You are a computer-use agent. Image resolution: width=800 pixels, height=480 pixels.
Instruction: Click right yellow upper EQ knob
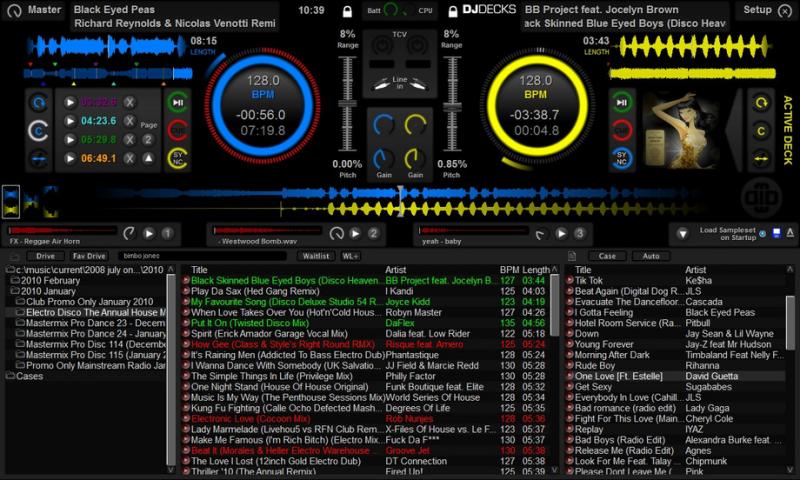[415, 124]
